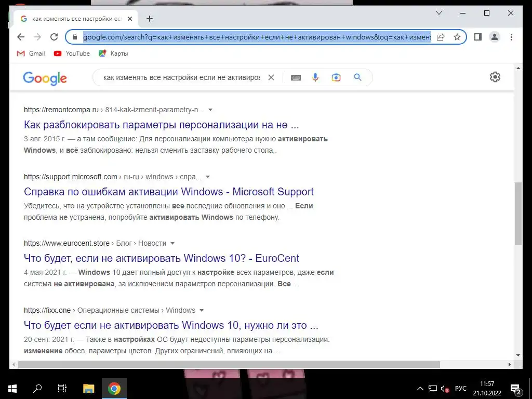532x399 pixels.
Task: Click the scroll left arrow
Action: [x=14, y=364]
